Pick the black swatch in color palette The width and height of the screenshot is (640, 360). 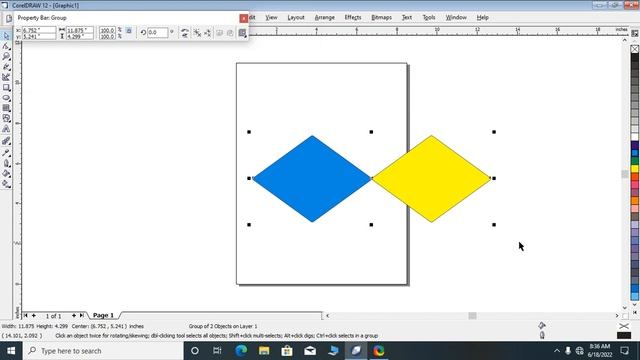tap(635, 58)
